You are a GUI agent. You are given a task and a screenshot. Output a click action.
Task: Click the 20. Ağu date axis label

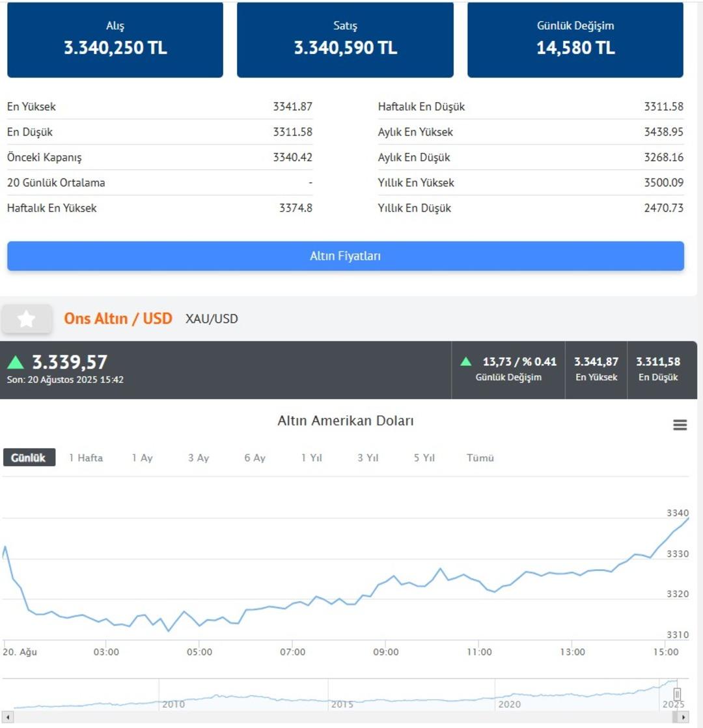click(20, 652)
